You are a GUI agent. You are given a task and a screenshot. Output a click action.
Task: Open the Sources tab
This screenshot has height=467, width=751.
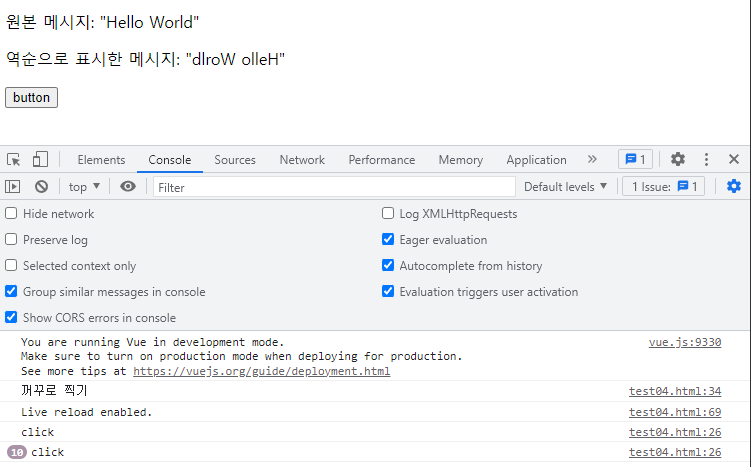pyautogui.click(x=235, y=159)
